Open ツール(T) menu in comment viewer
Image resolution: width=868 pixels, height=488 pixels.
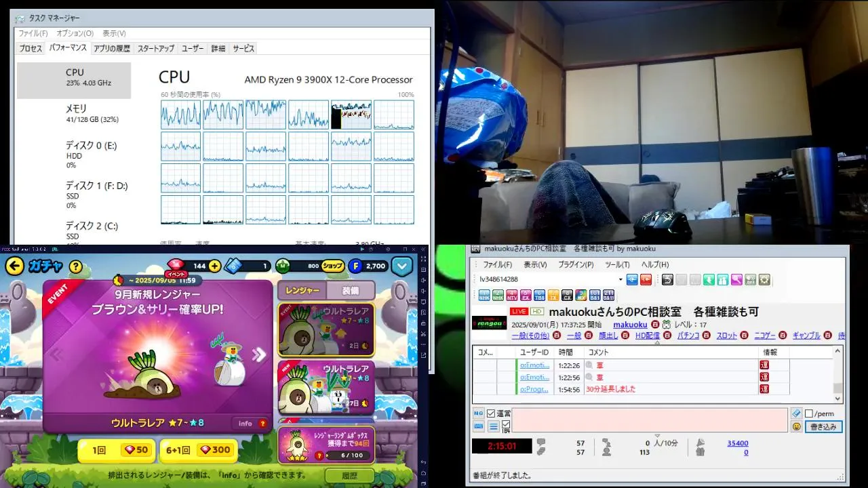click(x=617, y=264)
